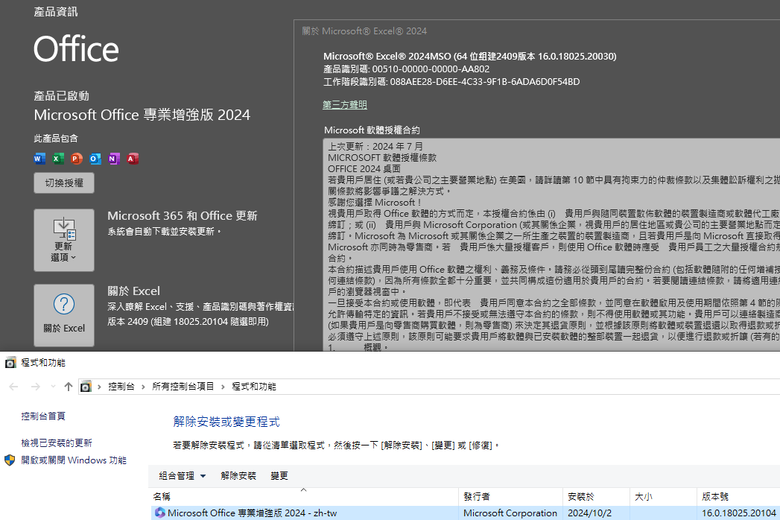Click the Microsoft Office 專業增強版 2024 product name
This screenshot has height=520, width=780.
click(x=142, y=115)
